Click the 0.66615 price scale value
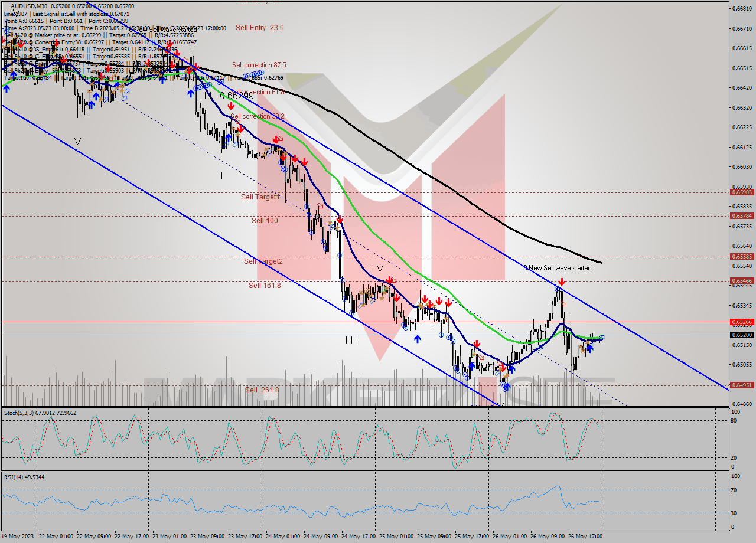The image size is (756, 543). 742,48
